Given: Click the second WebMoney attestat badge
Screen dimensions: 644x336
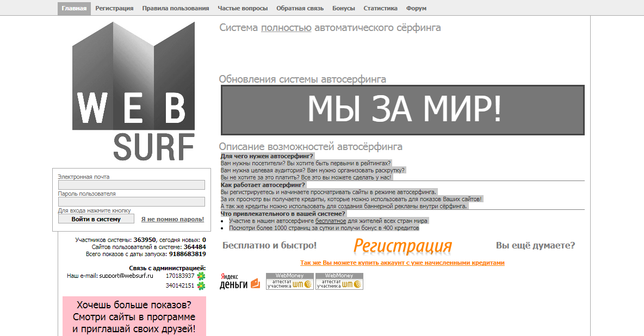Looking at the screenshot, I should coord(339,281).
